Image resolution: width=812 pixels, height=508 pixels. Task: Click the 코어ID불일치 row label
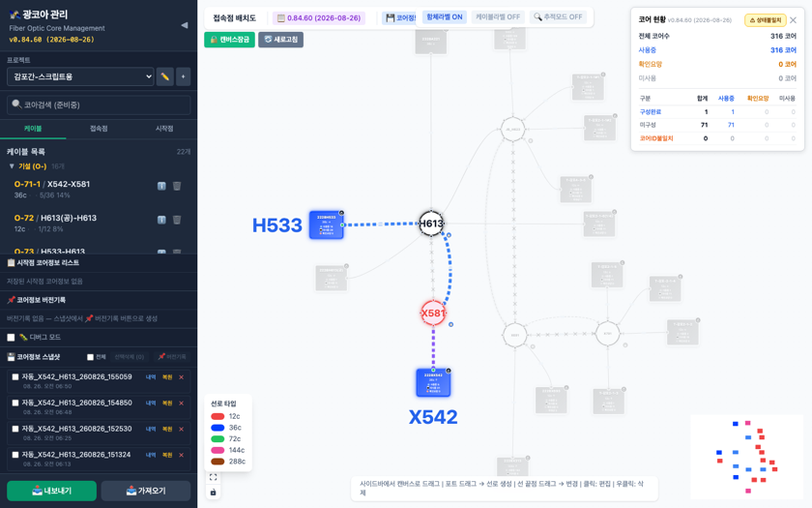(x=656, y=138)
